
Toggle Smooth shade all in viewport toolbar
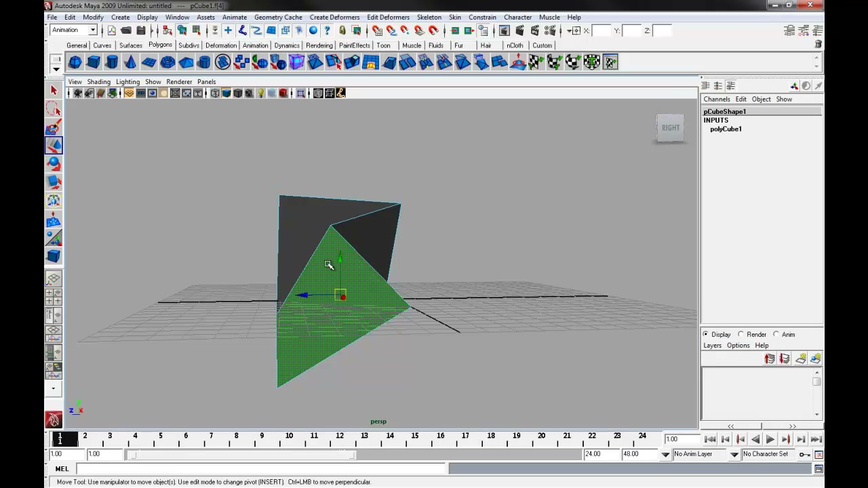(226, 94)
